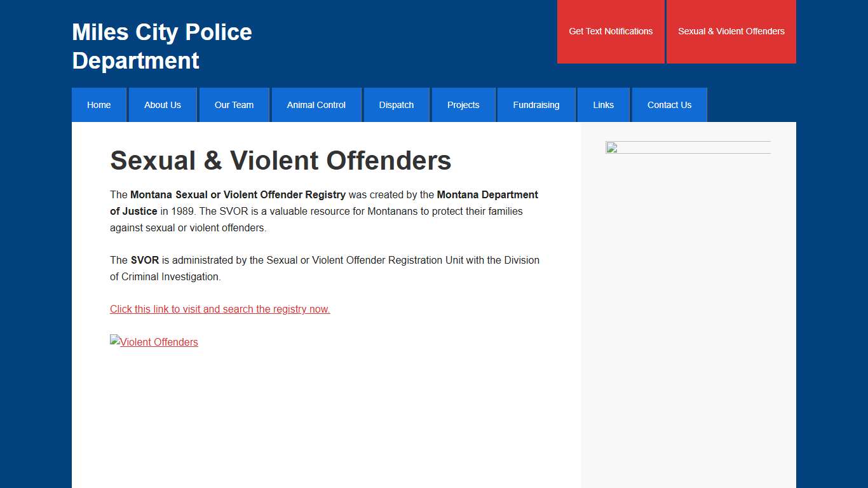
Task: Open the Animal Control section
Action: point(316,105)
